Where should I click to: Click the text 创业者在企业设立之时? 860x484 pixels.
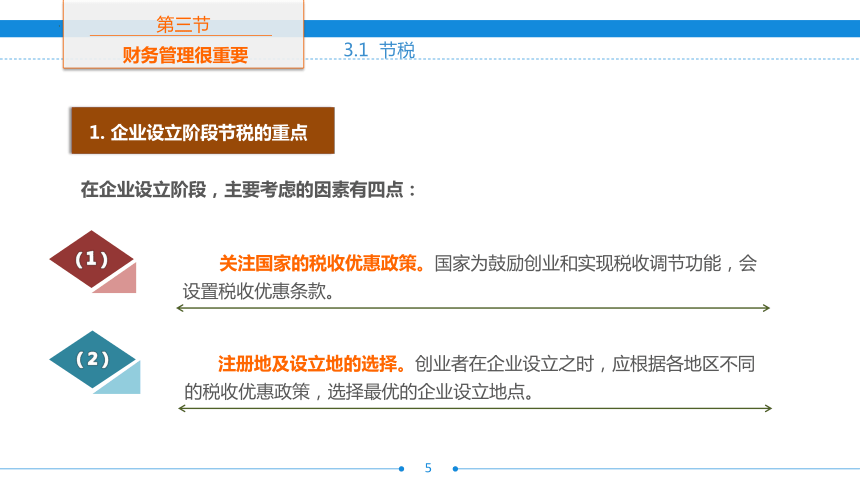[x=505, y=364]
